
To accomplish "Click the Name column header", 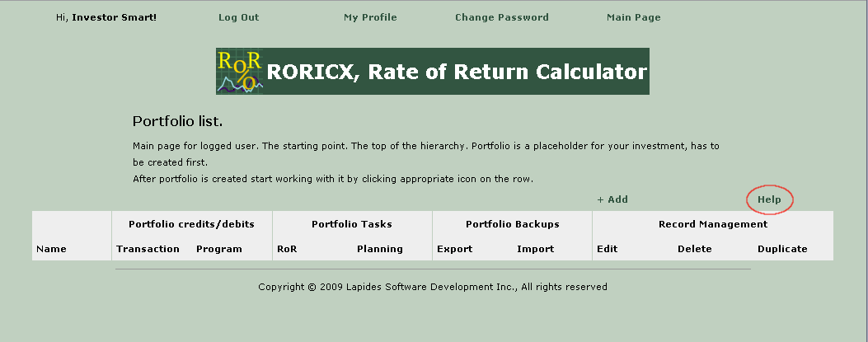I will [51, 249].
